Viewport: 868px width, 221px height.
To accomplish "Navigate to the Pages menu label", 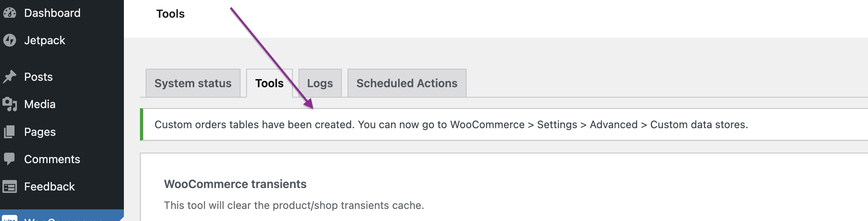I will (x=40, y=132).
